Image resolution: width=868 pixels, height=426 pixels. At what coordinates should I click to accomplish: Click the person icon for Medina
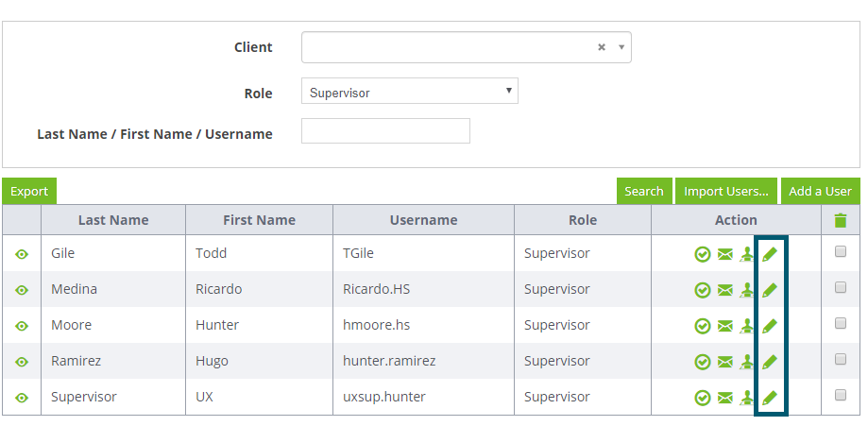tap(746, 290)
